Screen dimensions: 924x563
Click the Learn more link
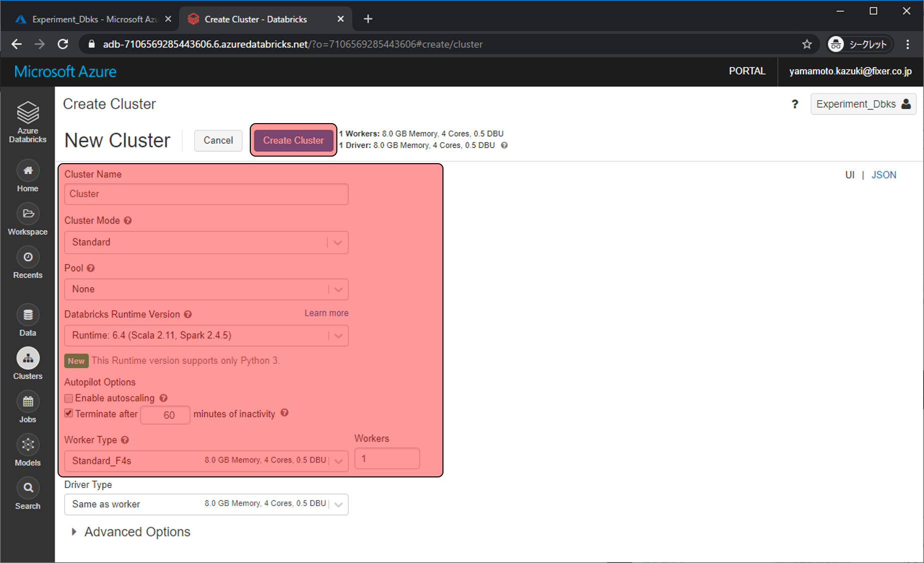(x=326, y=313)
